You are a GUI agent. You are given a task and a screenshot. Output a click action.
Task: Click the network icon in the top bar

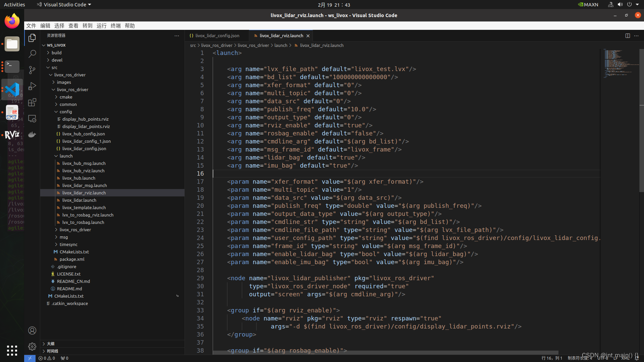(x=610, y=5)
